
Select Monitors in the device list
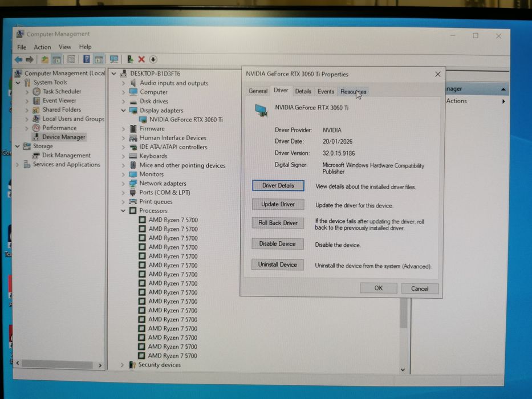coord(152,174)
